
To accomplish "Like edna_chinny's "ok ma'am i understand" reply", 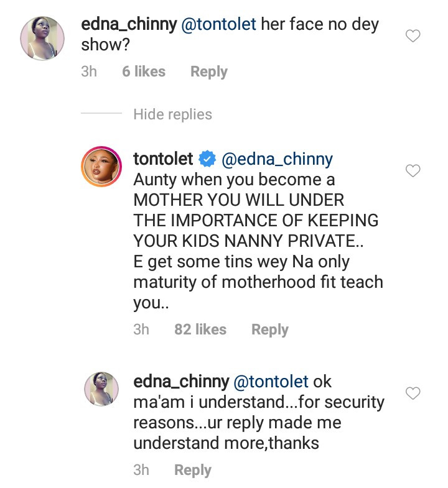I will tap(413, 393).
